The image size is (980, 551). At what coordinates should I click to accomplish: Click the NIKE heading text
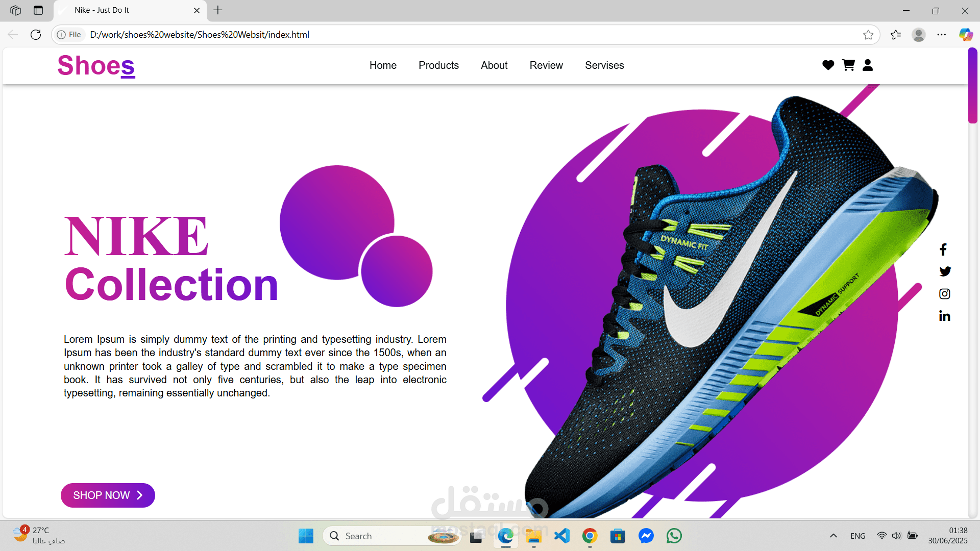(136, 236)
